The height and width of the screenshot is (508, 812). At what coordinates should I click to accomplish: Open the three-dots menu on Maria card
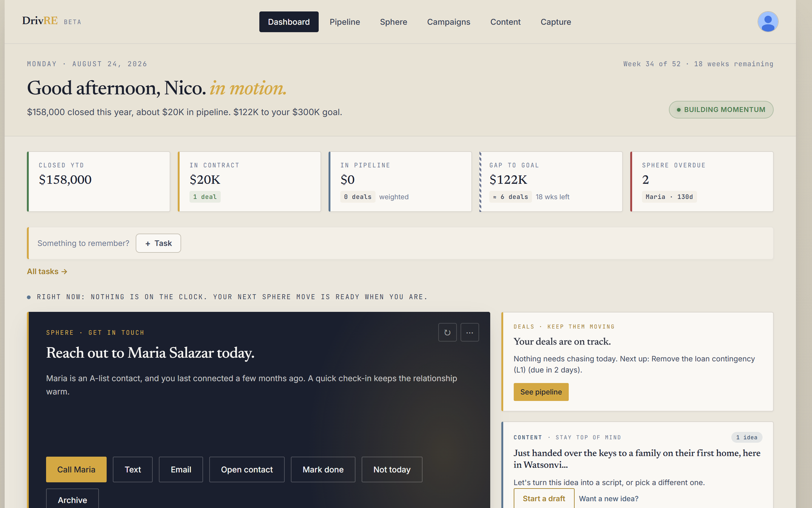pos(469,333)
